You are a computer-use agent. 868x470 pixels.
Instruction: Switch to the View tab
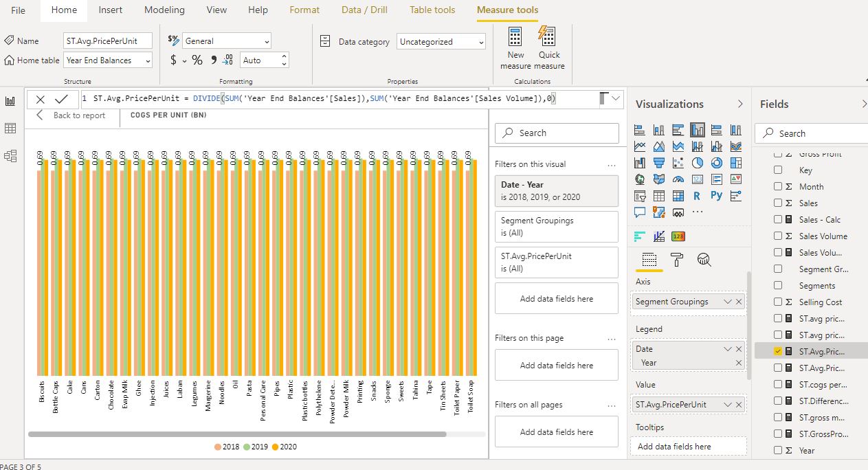coord(216,10)
